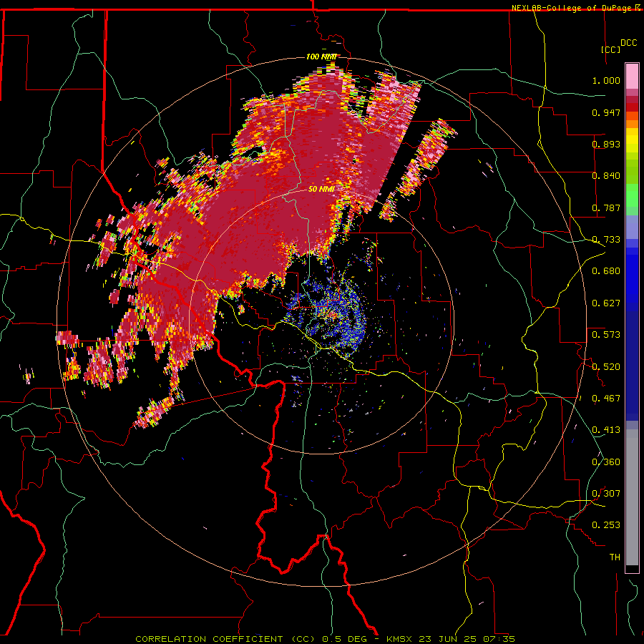Pick the light pink band atop the color scale

632,77
